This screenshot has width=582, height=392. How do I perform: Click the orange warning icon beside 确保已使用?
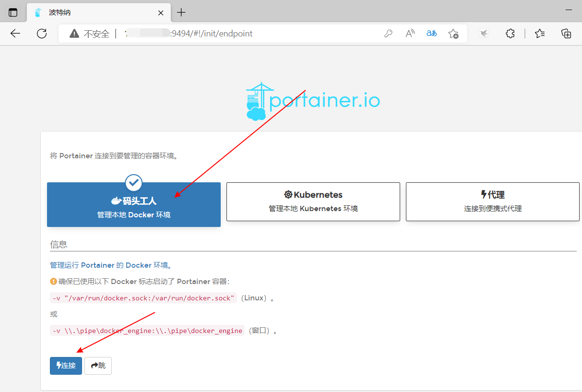[53, 282]
